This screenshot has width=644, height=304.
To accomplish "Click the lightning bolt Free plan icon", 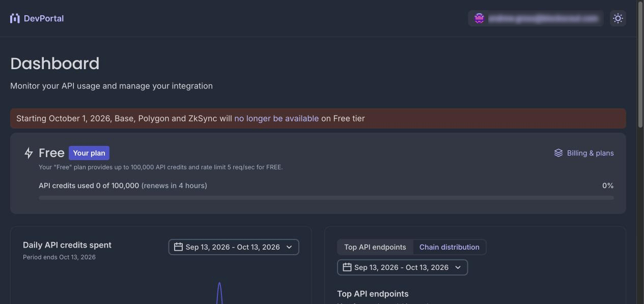I will (29, 153).
